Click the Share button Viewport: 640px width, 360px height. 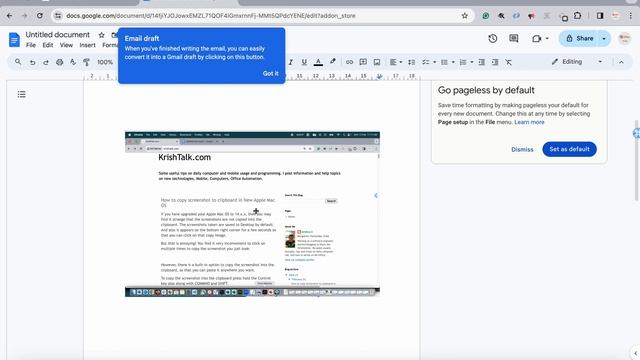click(580, 38)
